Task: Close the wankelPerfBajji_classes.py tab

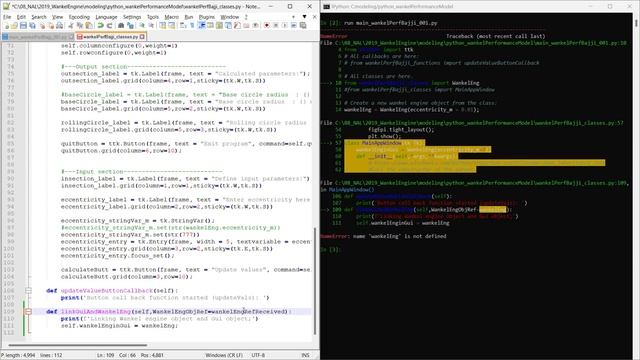Action: click(x=142, y=37)
